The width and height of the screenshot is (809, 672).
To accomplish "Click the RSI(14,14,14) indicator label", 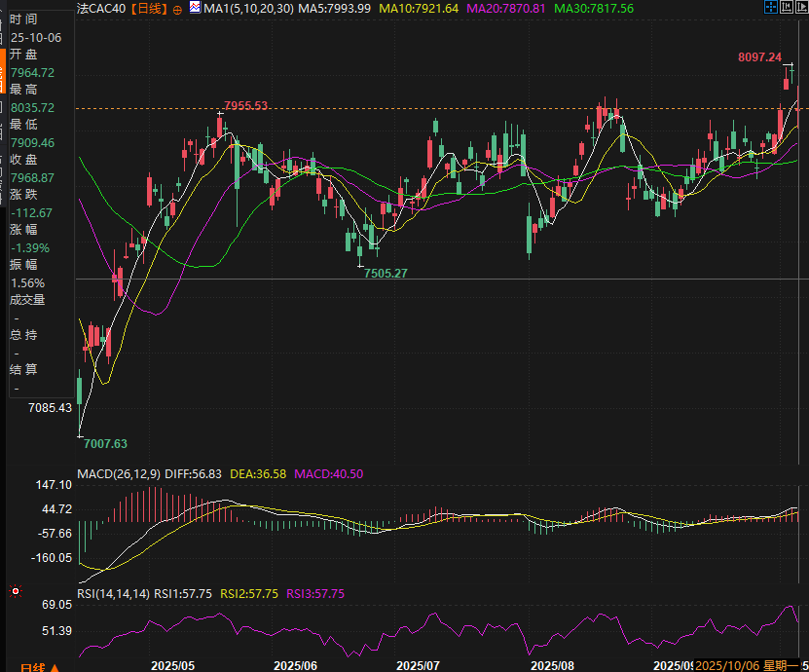I will click(x=113, y=593).
